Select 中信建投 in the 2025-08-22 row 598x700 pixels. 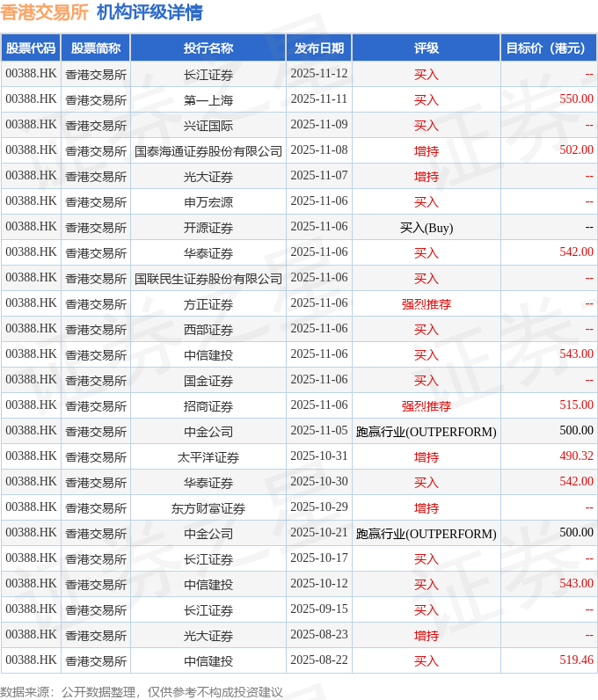click(x=208, y=660)
